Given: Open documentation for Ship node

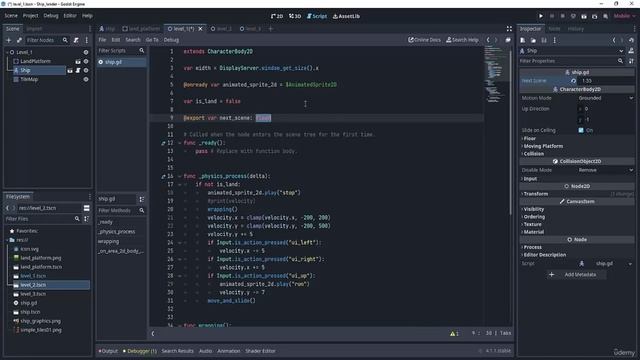Looking at the screenshot, I should pos(631,51).
